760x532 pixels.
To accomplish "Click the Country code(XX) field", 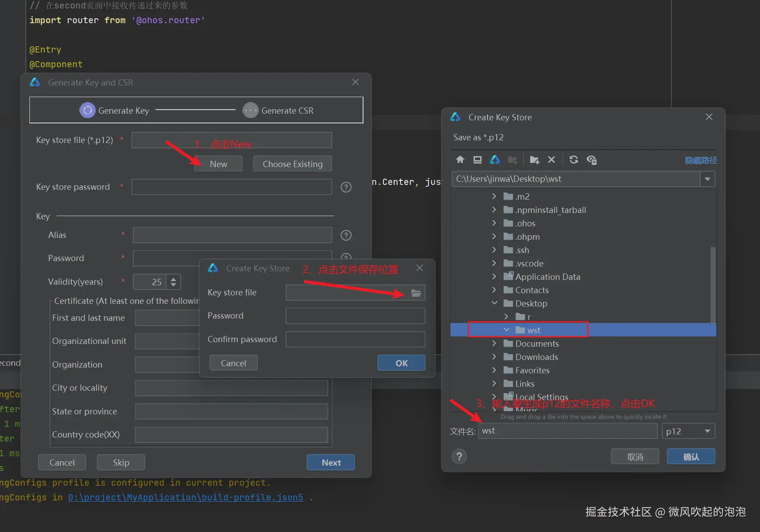I will (231, 435).
